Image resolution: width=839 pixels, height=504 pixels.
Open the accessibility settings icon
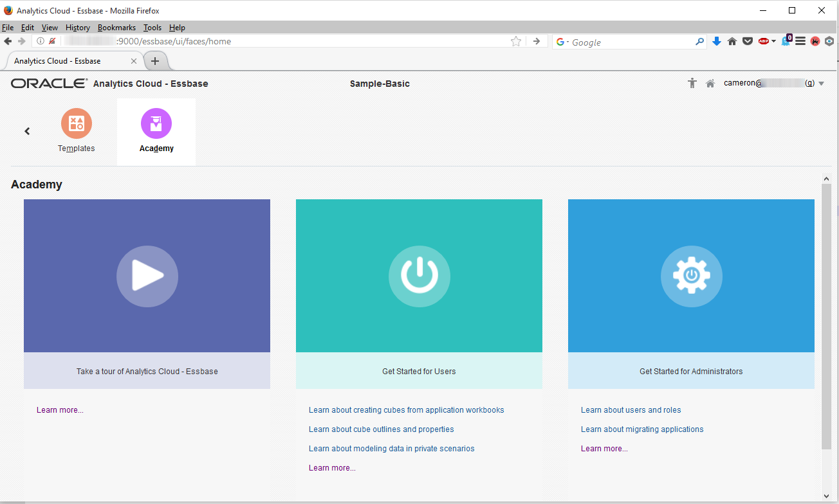coord(692,83)
